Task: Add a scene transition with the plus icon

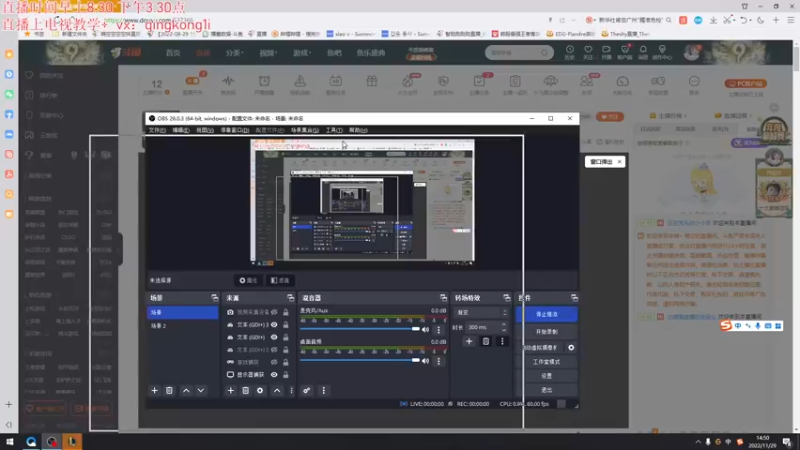Action: (469, 341)
